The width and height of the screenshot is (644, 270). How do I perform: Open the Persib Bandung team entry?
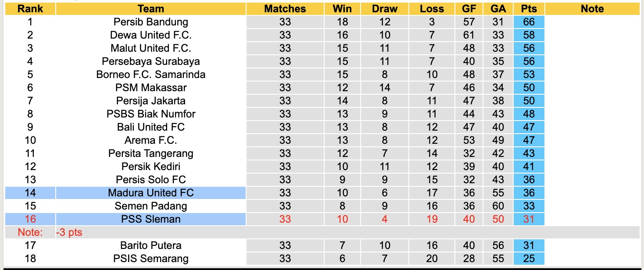(150, 22)
